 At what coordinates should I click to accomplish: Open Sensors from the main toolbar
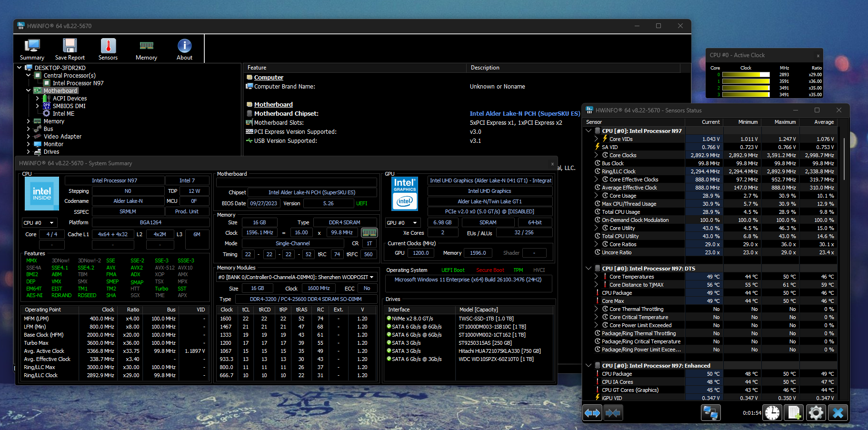[x=108, y=49]
